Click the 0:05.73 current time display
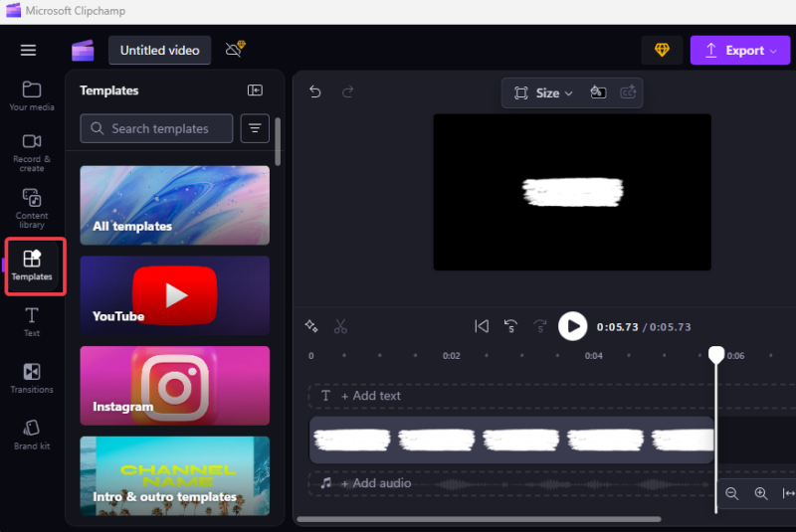 (x=617, y=327)
